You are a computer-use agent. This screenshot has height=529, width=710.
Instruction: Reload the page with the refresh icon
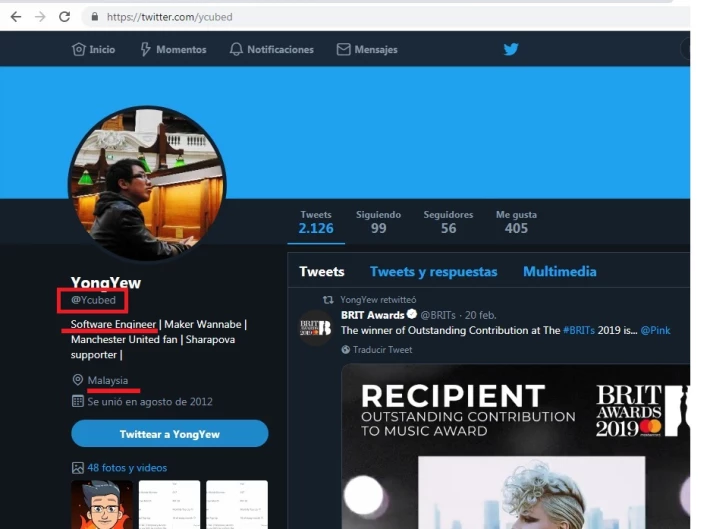(x=65, y=17)
